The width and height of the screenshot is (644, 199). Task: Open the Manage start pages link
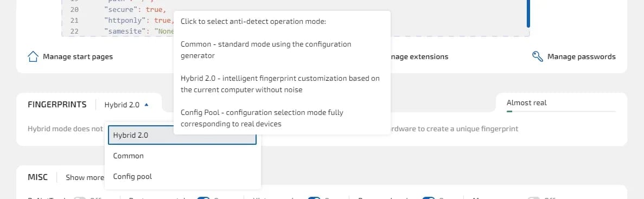pyautogui.click(x=78, y=56)
